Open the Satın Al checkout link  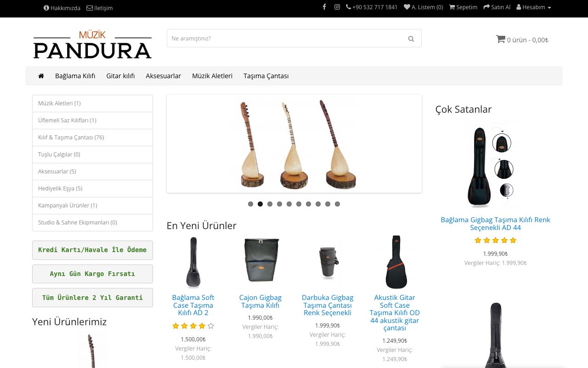[497, 7]
